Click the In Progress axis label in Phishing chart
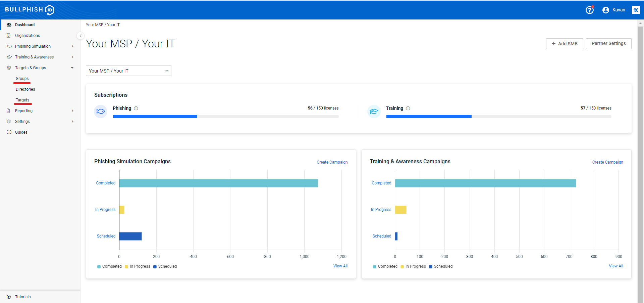 click(x=105, y=210)
